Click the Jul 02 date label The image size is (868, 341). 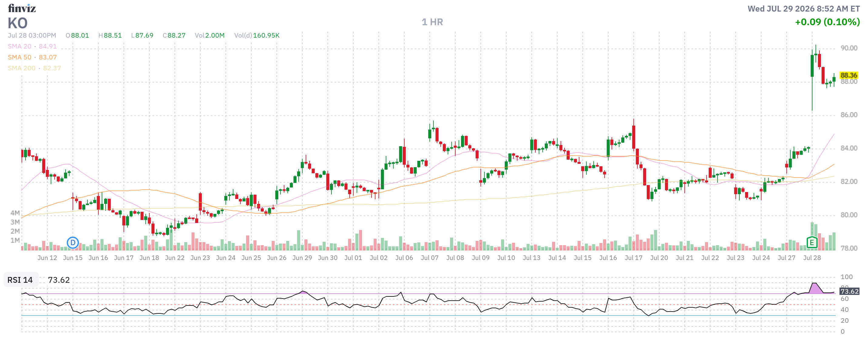pos(379,258)
